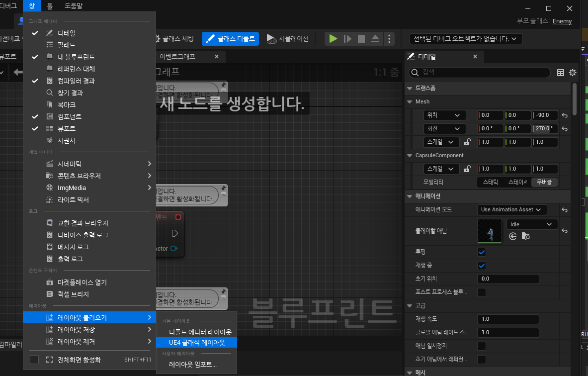The image size is (588, 376).
Task: Click the Idle animation thumbnail
Action: coord(490,231)
